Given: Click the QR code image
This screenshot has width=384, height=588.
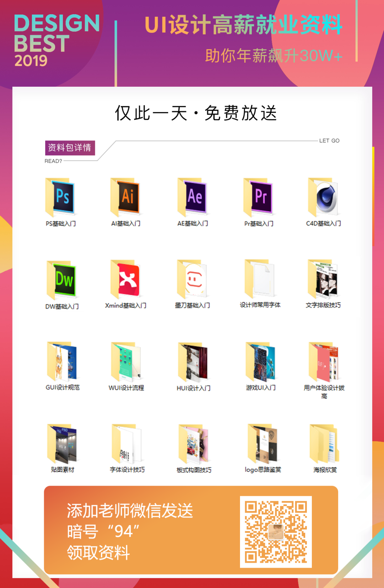Looking at the screenshot, I should pos(276,532).
